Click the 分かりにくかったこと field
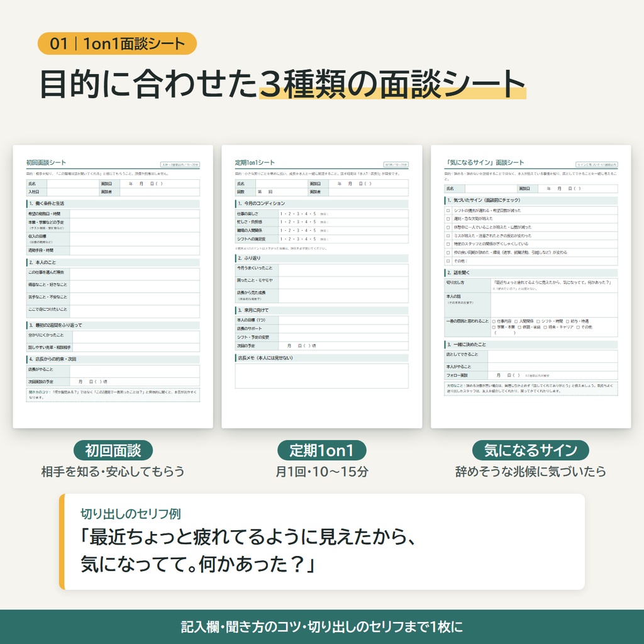 point(136,337)
